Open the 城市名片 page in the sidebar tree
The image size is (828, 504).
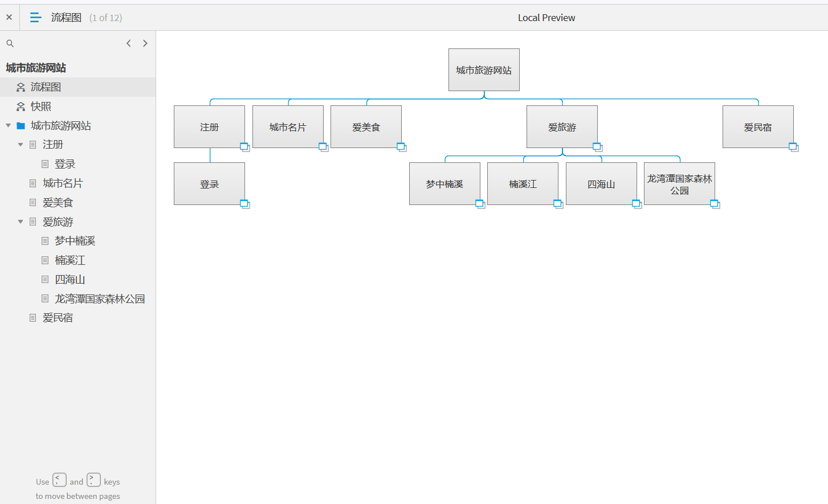63,183
